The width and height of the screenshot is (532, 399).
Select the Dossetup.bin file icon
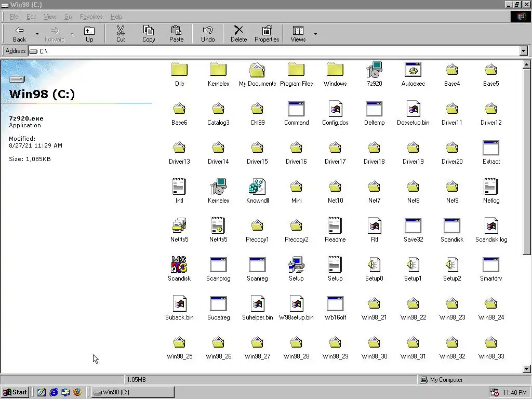(x=413, y=109)
